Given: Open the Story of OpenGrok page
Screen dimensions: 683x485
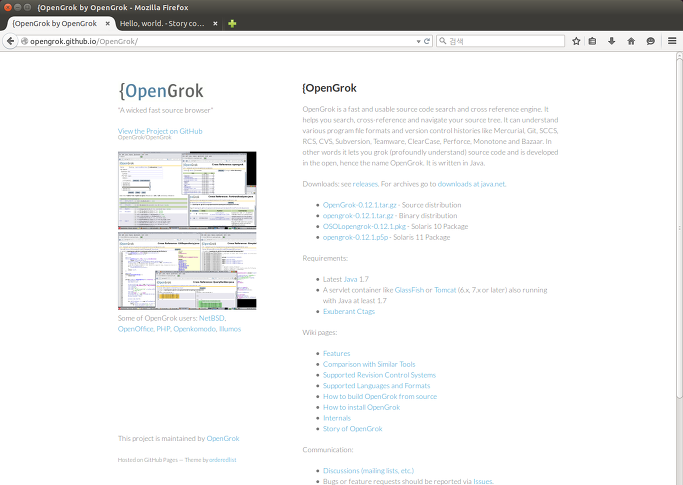Looking at the screenshot, I should click(352, 429).
